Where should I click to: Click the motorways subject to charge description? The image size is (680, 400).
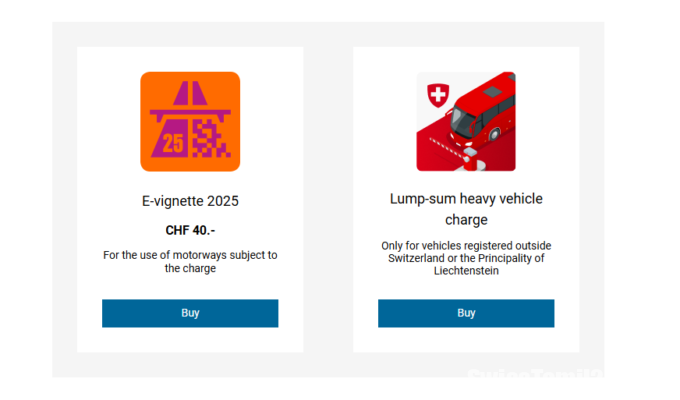(x=190, y=262)
